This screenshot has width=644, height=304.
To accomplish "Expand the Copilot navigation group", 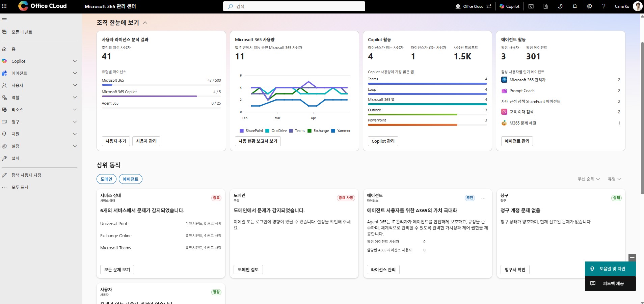I will [75, 61].
